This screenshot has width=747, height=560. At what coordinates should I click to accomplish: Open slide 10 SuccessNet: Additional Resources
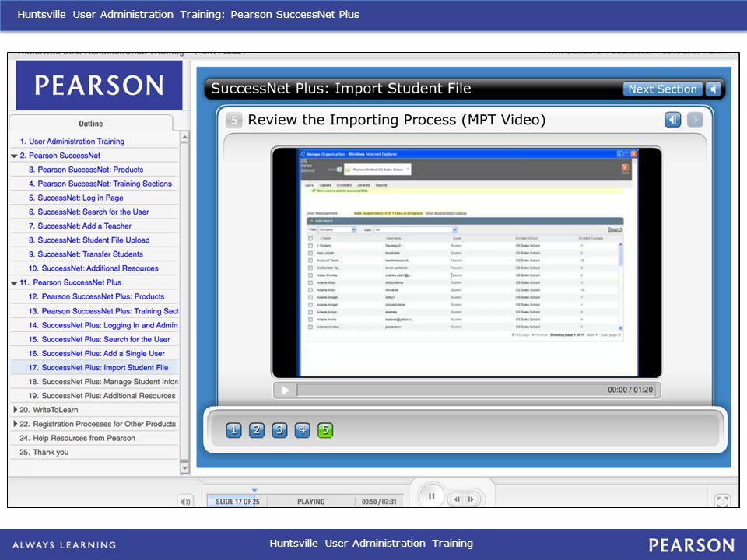[94, 268]
